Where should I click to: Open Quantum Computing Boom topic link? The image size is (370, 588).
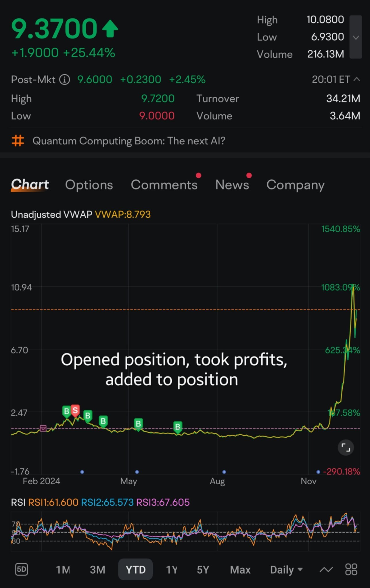click(129, 141)
